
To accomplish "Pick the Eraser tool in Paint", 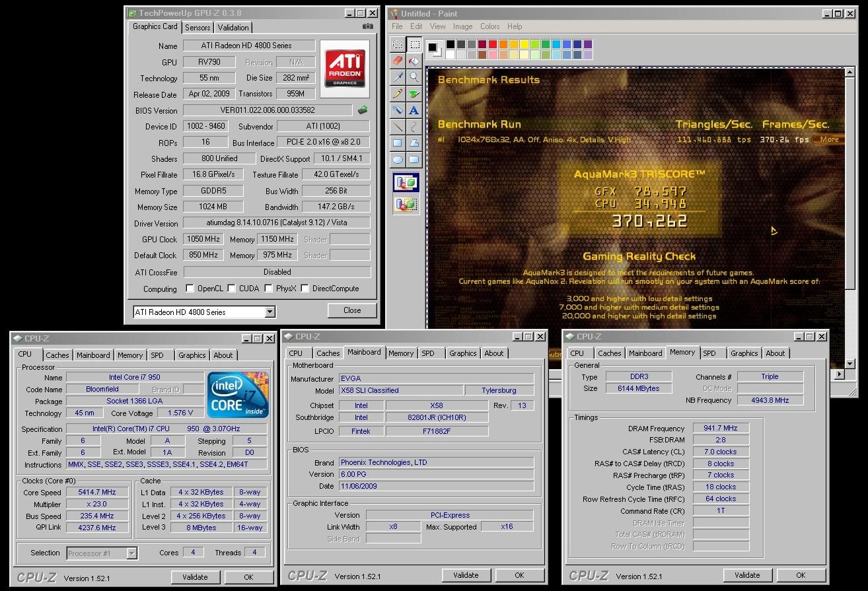I will pyautogui.click(x=398, y=61).
